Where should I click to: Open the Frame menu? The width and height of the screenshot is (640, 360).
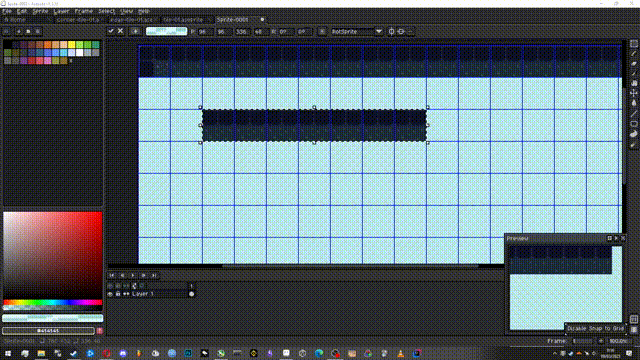coord(84,11)
